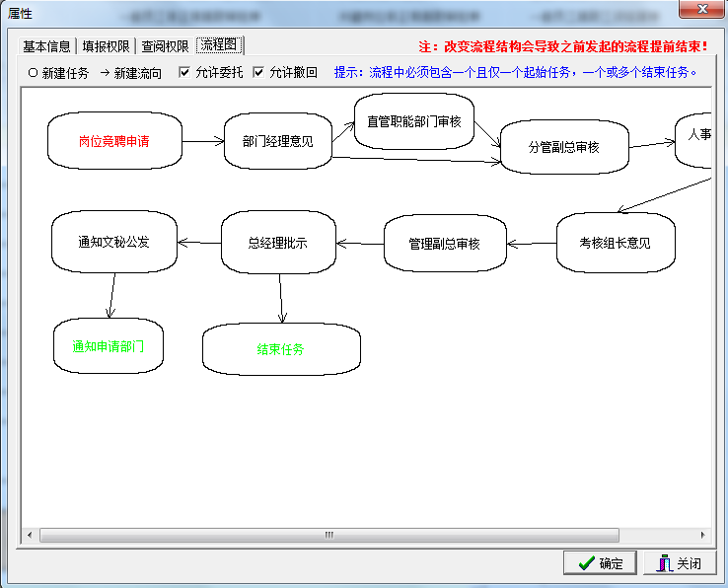Select the 流程图 tab
The height and width of the screenshot is (588, 728).
tap(219, 44)
